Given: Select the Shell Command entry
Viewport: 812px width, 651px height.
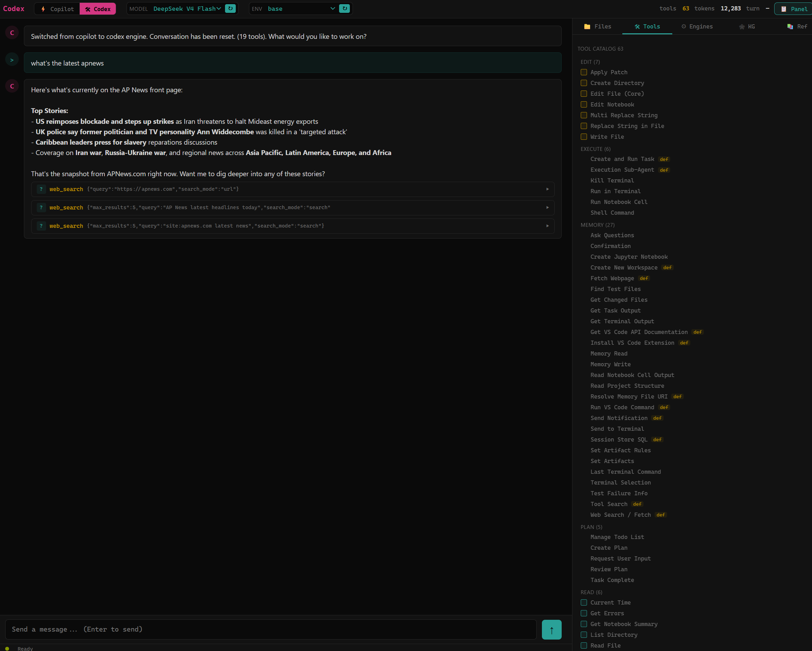Looking at the screenshot, I should (x=612, y=213).
